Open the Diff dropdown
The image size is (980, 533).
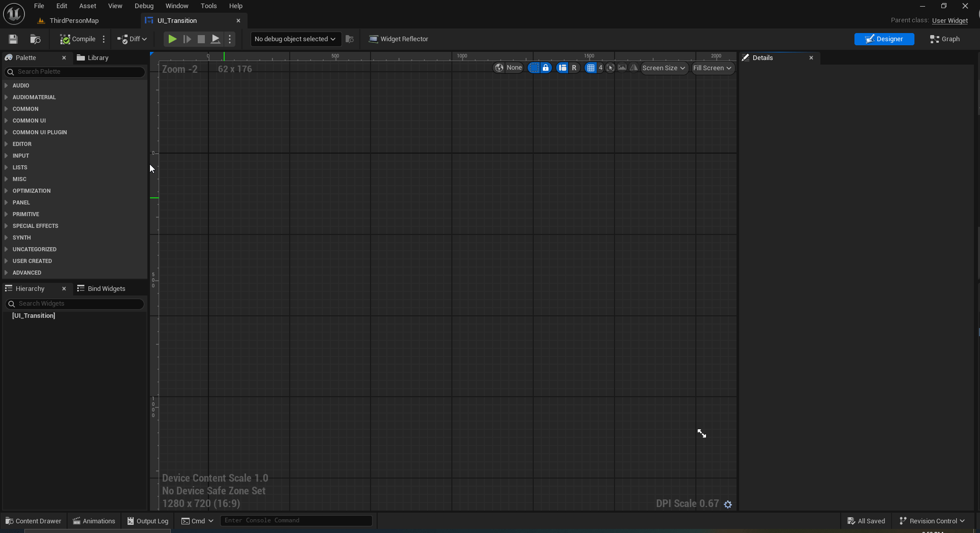(132, 39)
